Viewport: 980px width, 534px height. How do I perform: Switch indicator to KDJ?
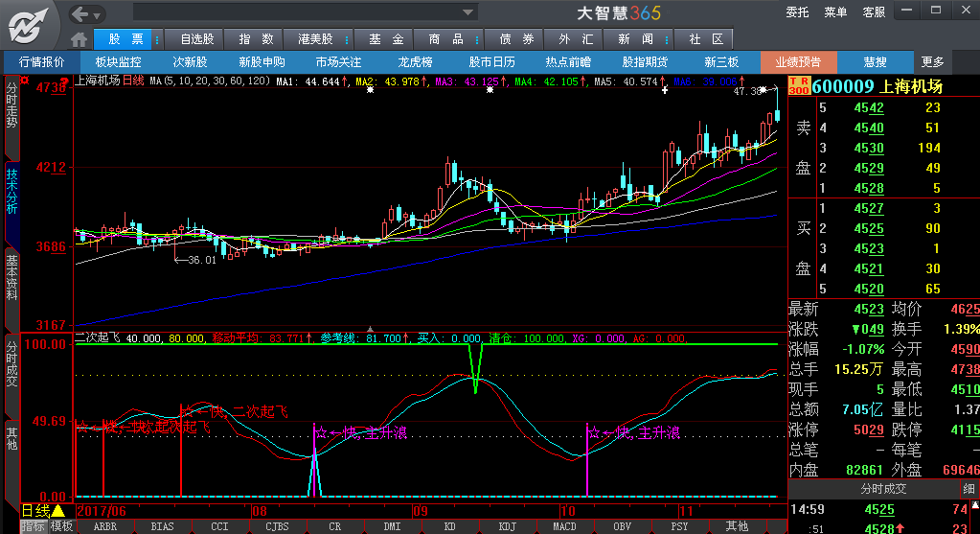pyautogui.click(x=507, y=526)
